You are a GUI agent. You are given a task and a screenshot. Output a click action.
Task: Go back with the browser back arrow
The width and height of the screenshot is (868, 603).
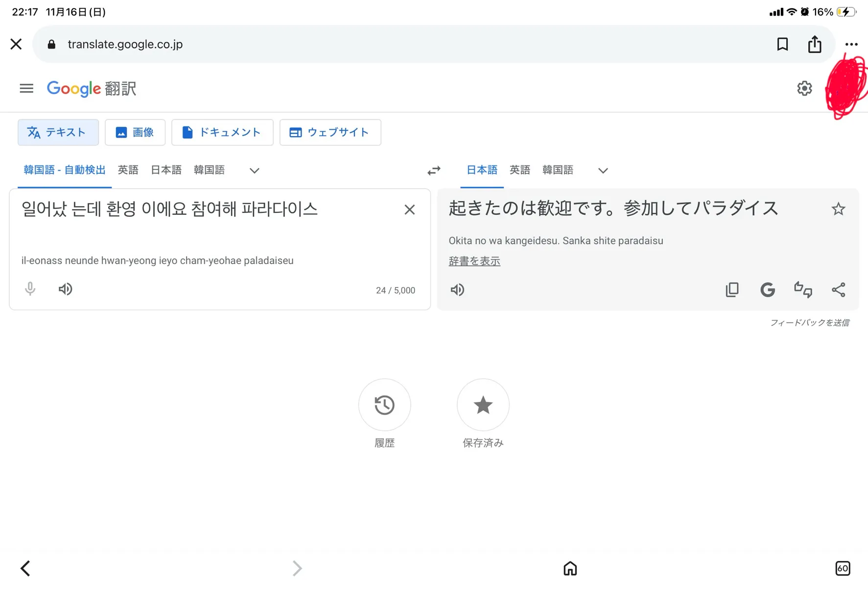pos(25,568)
